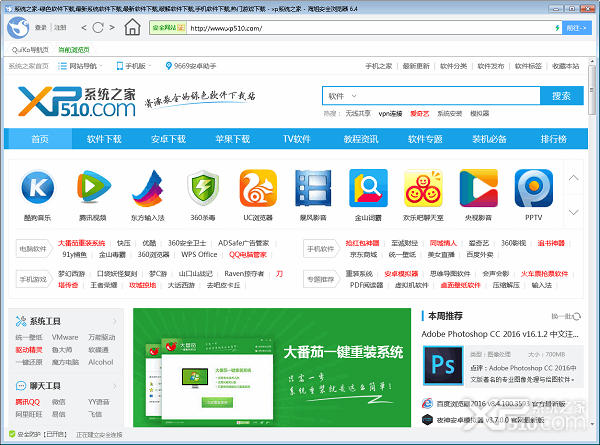The width and height of the screenshot is (600, 445).
Task: Expand the 系统工具 section arrow
Action: click(114, 321)
